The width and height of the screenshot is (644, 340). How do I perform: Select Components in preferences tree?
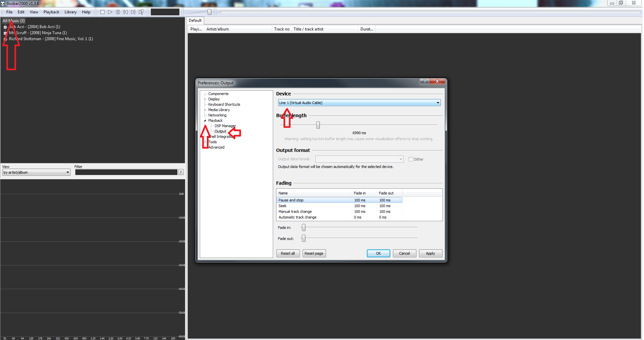[x=218, y=94]
